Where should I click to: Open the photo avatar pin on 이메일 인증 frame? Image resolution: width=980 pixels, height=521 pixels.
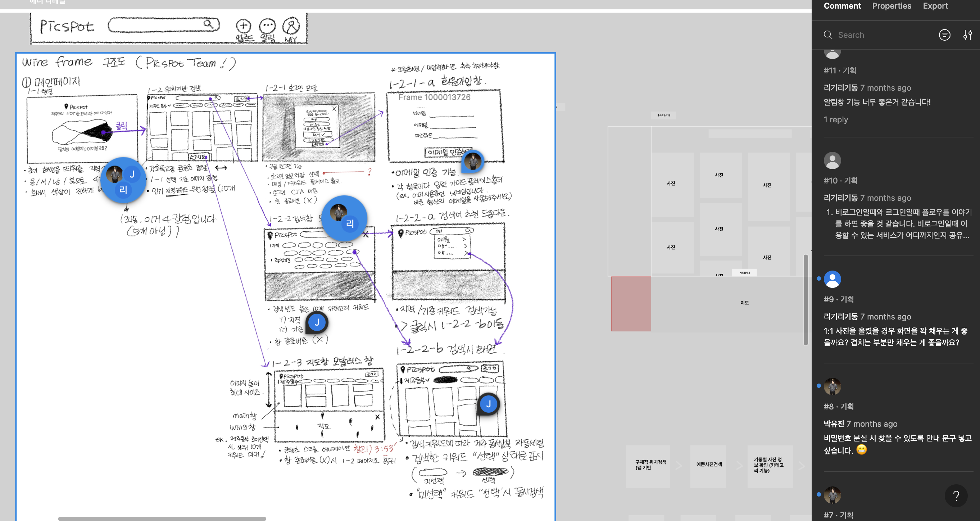473,160
